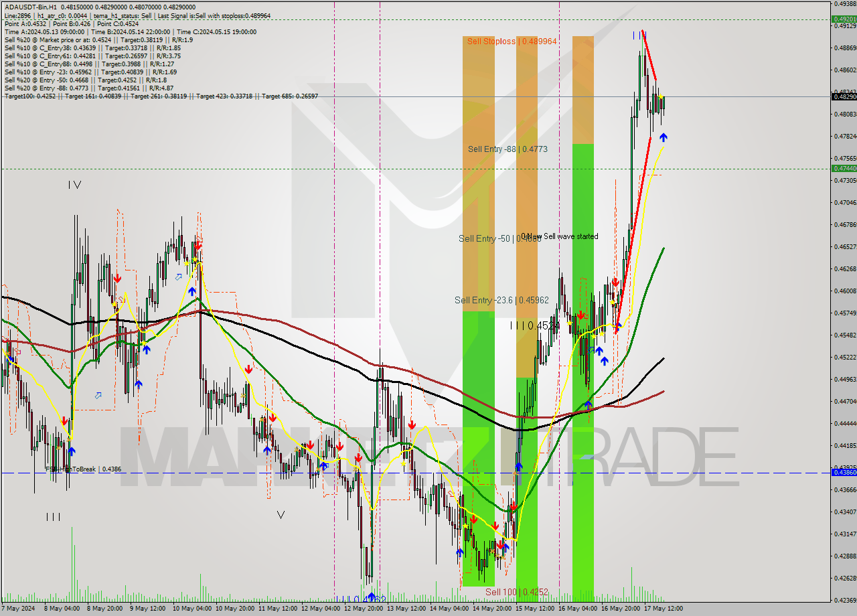Click the 0.43407 price axis label
Screen dimensions: 857x616
click(844, 512)
